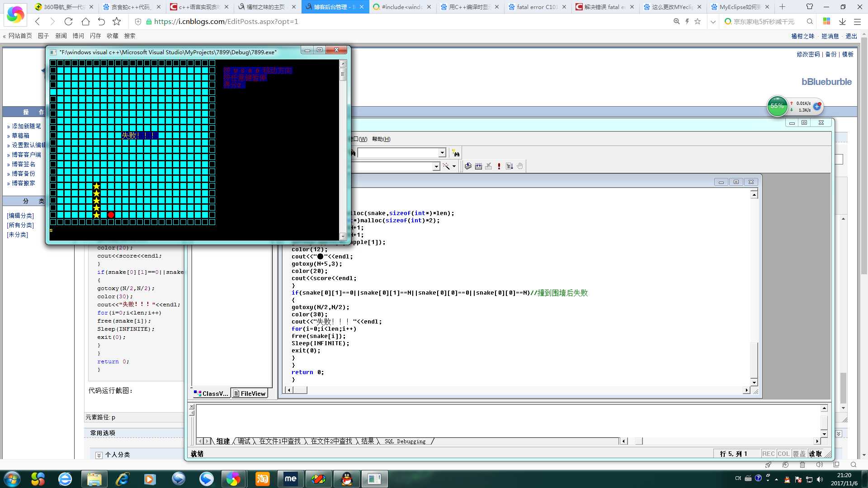The image size is (868, 488).
Task: Open the 短消息 link
Action: (830, 36)
